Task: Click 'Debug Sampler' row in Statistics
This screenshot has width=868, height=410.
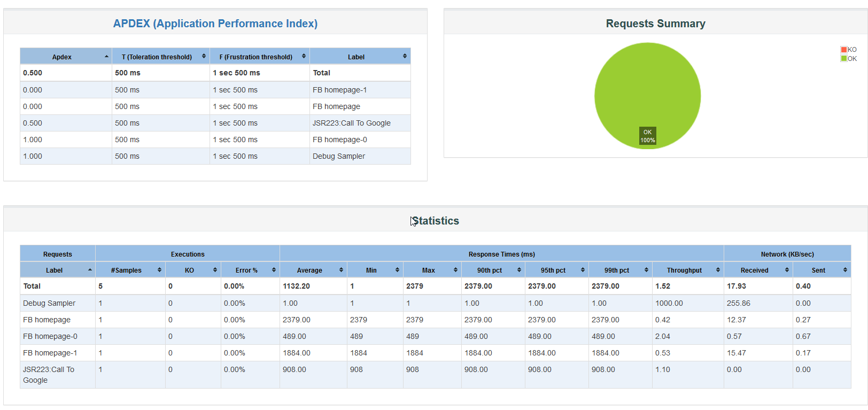Action: click(49, 303)
